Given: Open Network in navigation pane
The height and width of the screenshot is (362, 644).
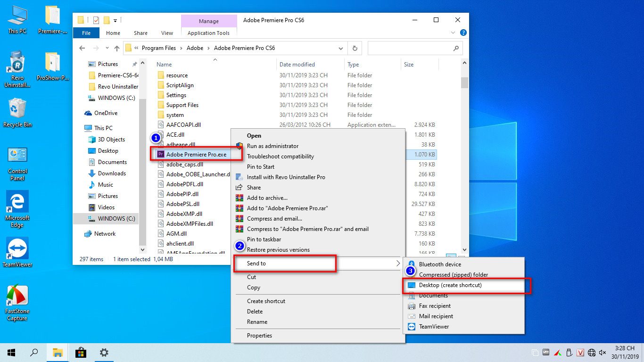Looking at the screenshot, I should (105, 234).
